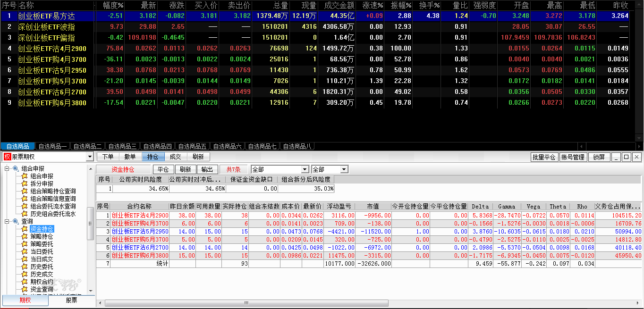Open the first 全部 filter dropdown
This screenshot has width=644, height=309.
click(305, 169)
